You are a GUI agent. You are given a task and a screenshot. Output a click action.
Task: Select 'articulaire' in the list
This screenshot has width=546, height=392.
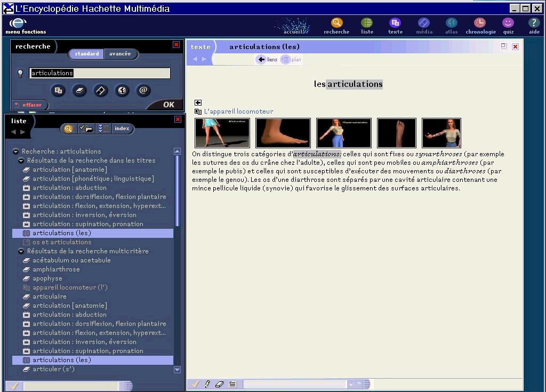pyautogui.click(x=49, y=297)
